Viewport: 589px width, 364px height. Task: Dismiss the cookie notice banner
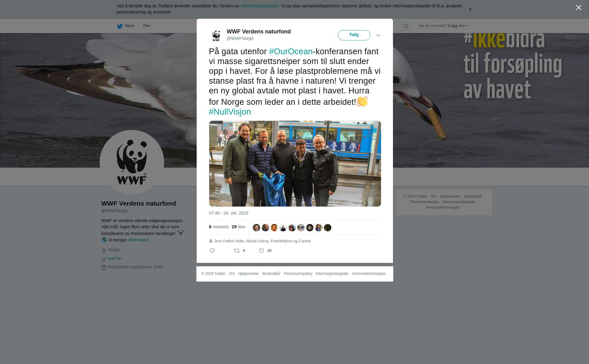tap(470, 9)
